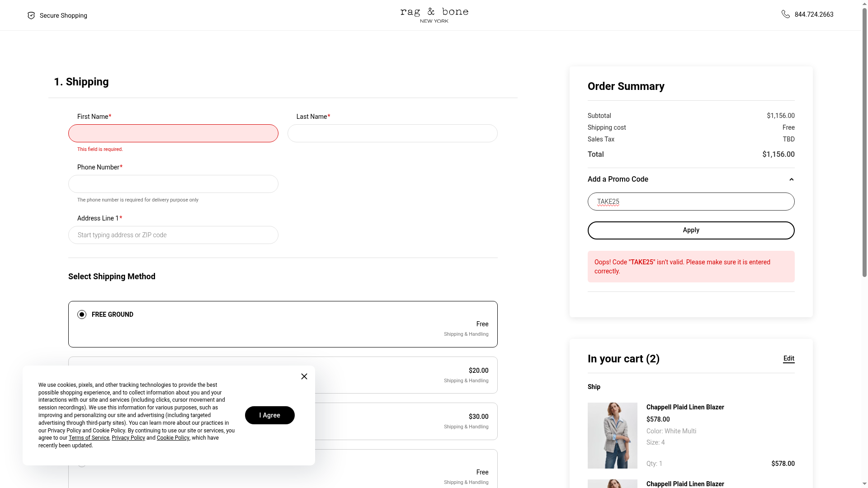Click the promo code field containing TAKE25
The width and height of the screenshot is (868, 488).
(691, 202)
